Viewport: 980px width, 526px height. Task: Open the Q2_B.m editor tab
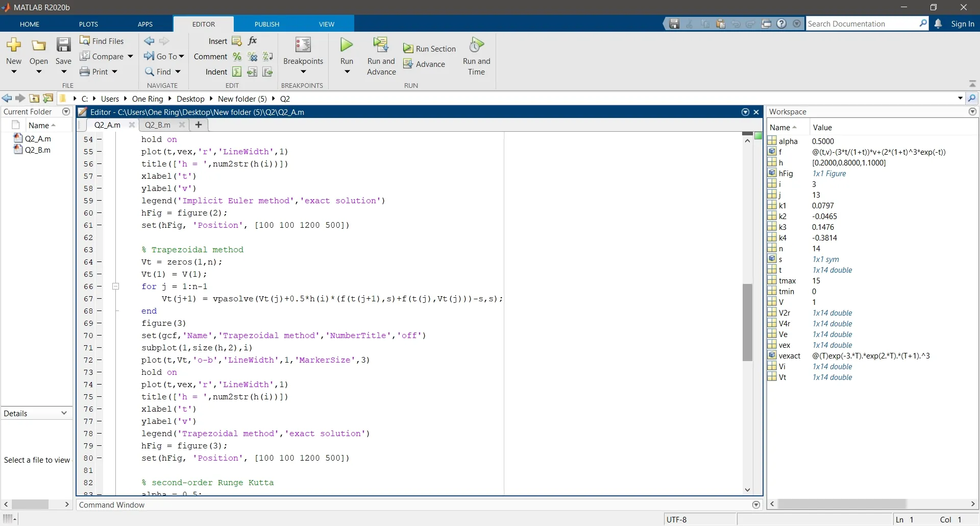pyautogui.click(x=158, y=125)
